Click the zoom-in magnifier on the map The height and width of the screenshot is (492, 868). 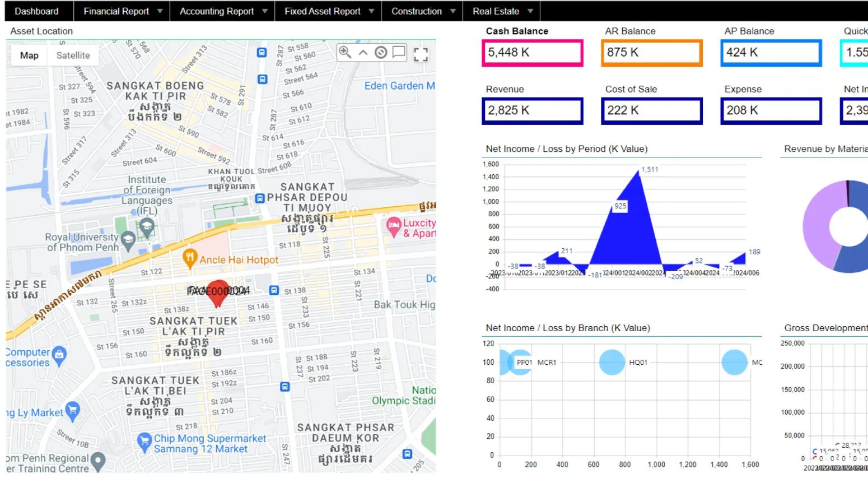[345, 53]
